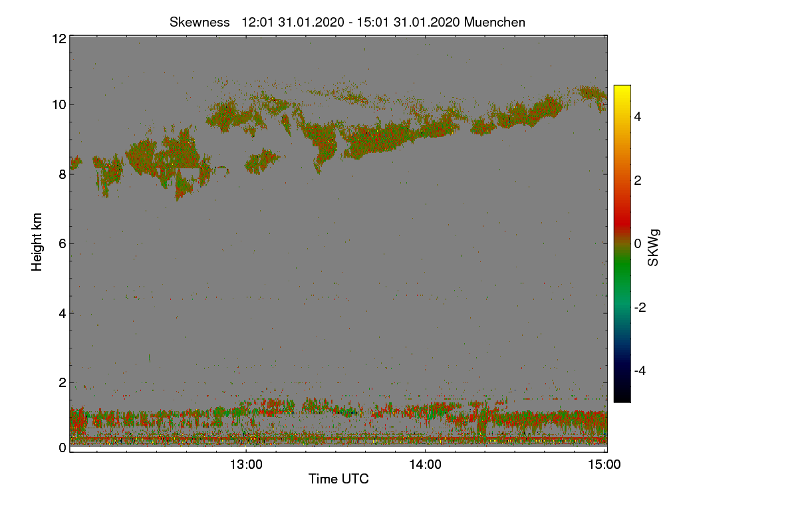Image resolution: width=798 pixels, height=532 pixels.
Task: Click the height tick label 12
Action: click(59, 39)
